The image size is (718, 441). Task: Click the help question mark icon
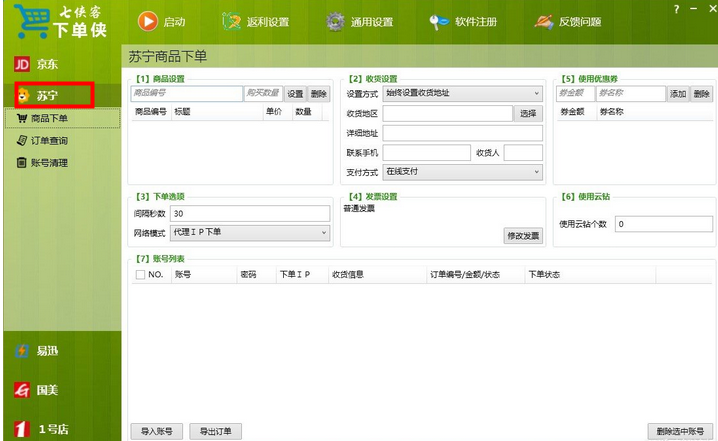coord(676,9)
